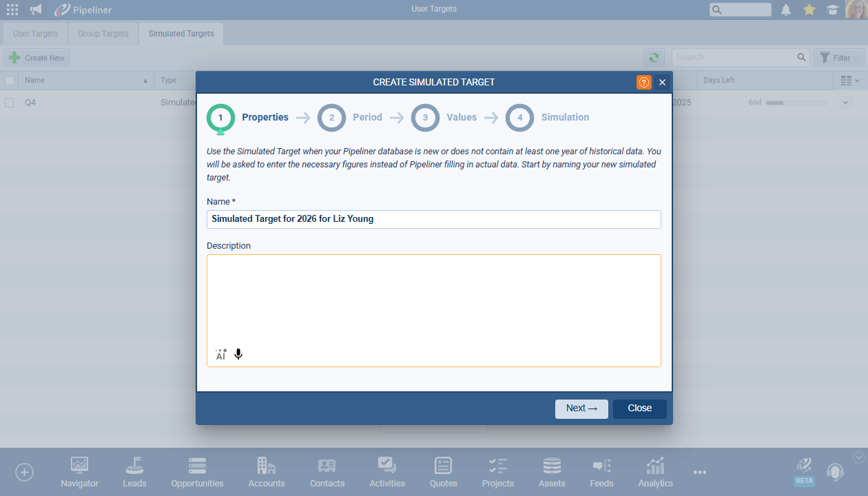The image size is (868, 496).
Task: Collapse the bottom navigation bar chevron
Action: click(858, 457)
